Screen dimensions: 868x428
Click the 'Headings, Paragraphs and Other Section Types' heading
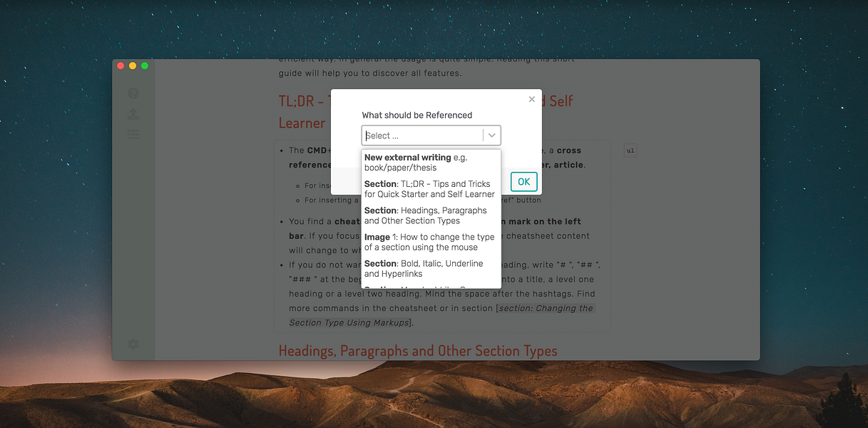[x=417, y=351]
